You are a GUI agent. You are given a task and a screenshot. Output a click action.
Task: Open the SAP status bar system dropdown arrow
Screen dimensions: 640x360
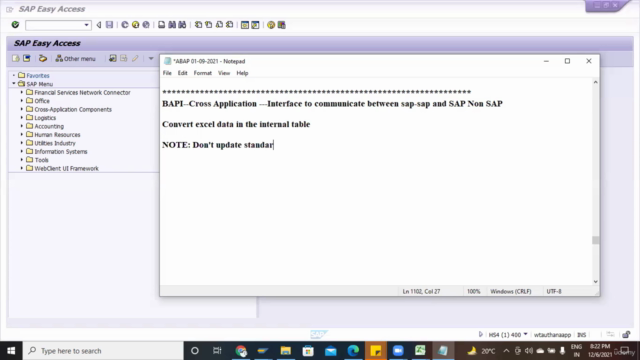[x=525, y=334]
